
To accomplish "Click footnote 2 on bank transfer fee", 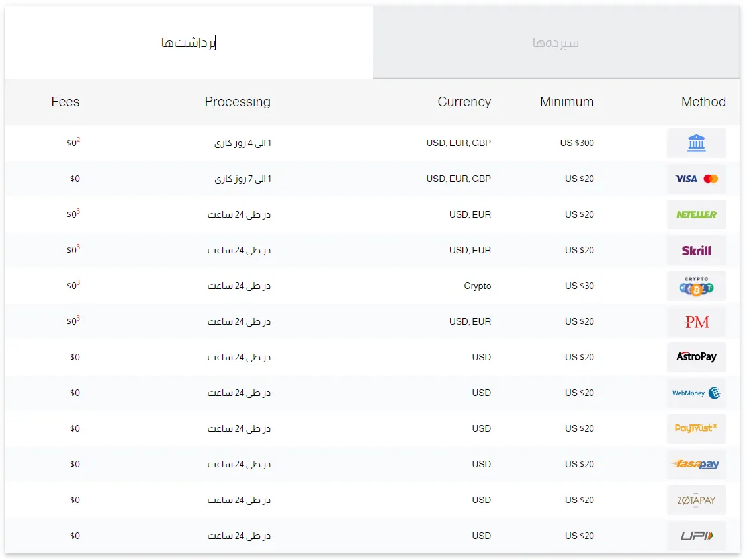I will (78, 140).
